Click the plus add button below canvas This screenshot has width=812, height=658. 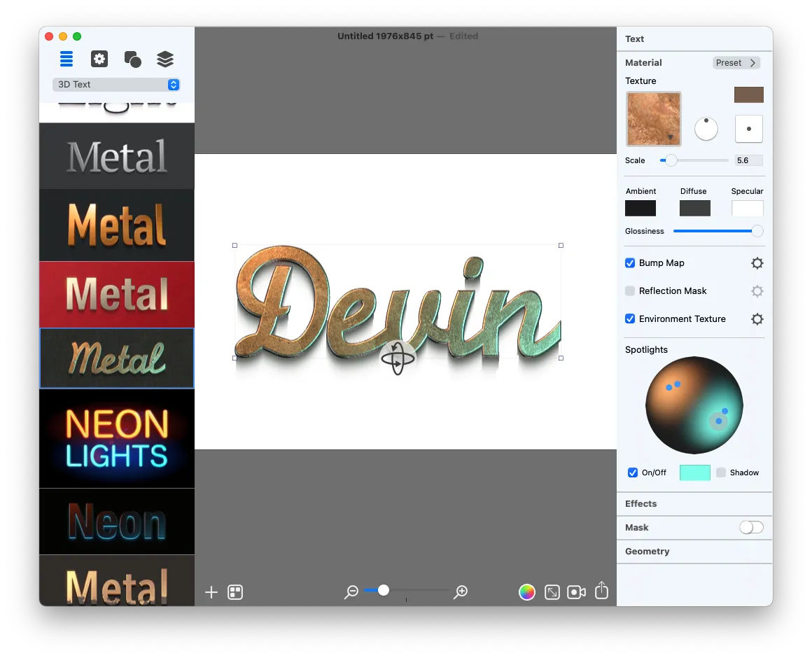(x=211, y=592)
